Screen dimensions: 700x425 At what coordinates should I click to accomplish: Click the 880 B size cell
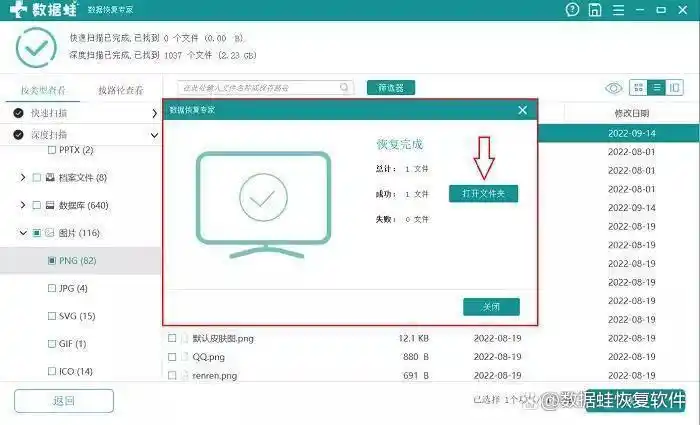pyautogui.click(x=416, y=357)
